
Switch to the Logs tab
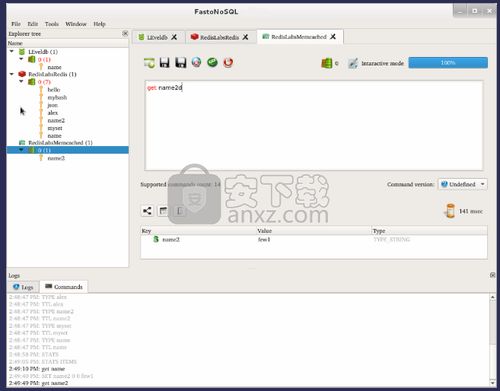23,287
